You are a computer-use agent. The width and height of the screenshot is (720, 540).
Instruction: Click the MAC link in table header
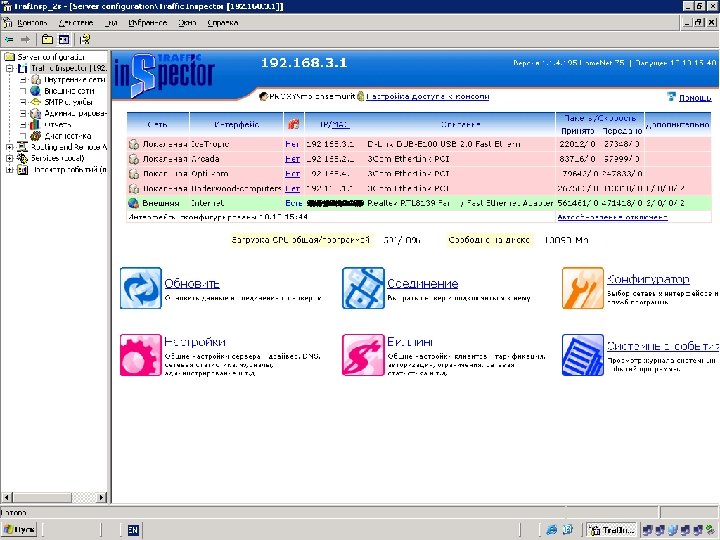point(341,124)
